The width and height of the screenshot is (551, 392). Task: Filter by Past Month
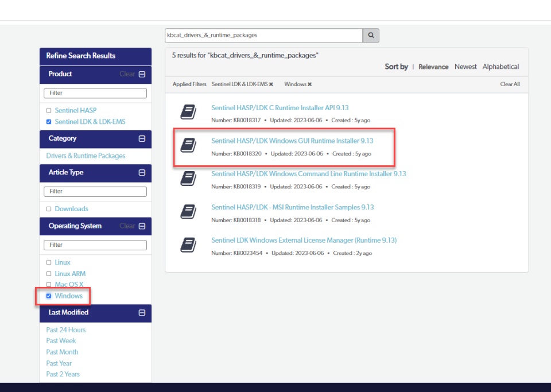point(62,352)
